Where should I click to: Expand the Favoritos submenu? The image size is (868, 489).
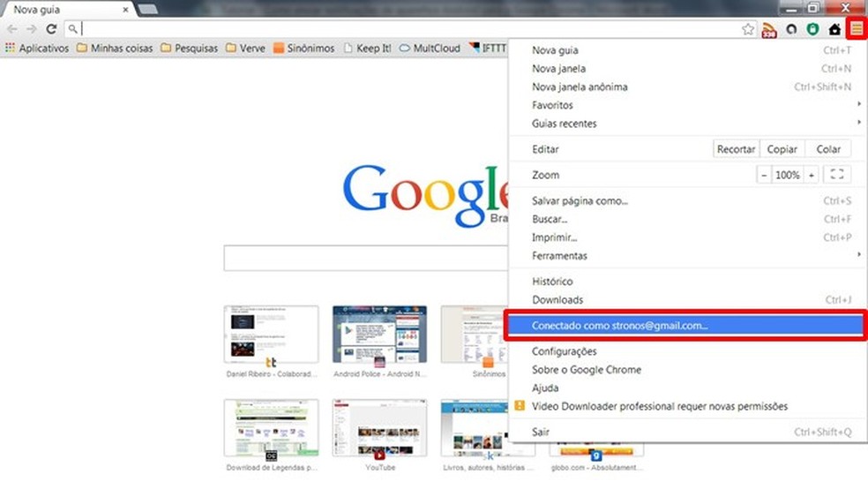point(687,105)
